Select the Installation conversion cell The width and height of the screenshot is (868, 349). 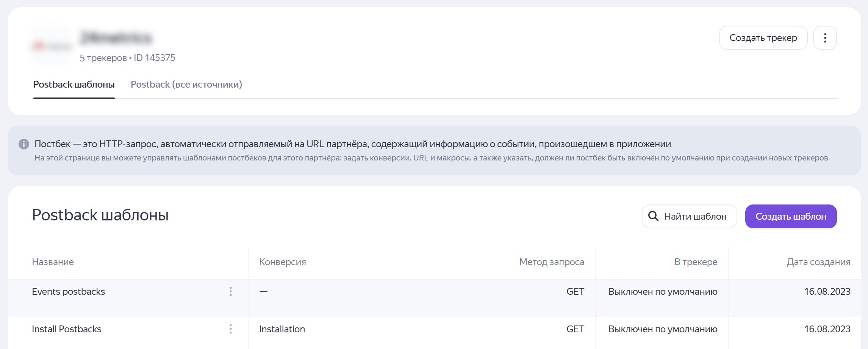(282, 329)
